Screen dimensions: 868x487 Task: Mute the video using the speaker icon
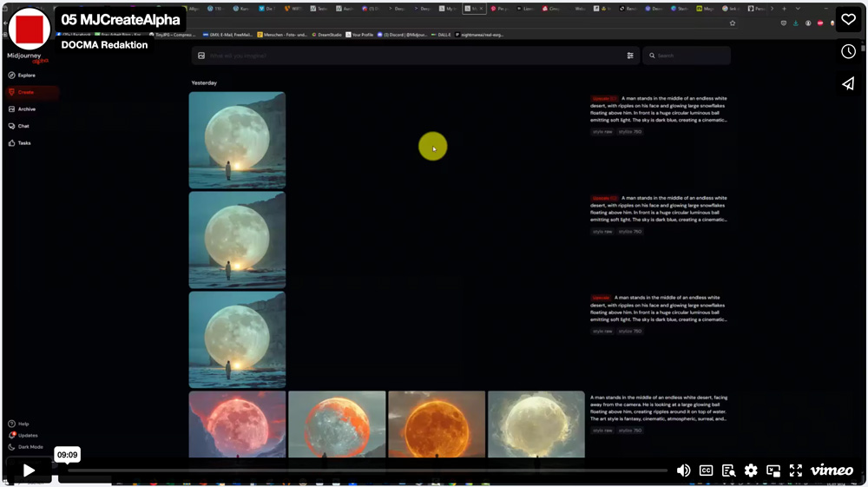coord(683,471)
